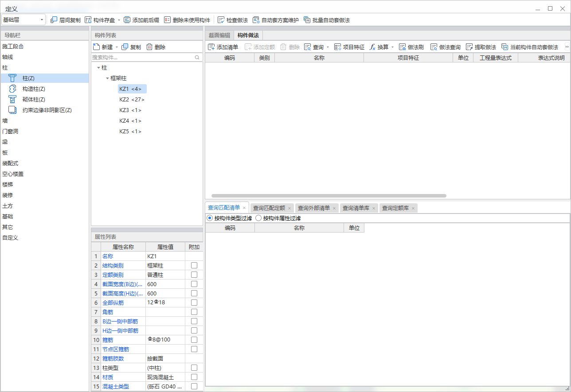This screenshot has width=571, height=392.
Task: Click the 做法刷 icon
Action: 402,47
